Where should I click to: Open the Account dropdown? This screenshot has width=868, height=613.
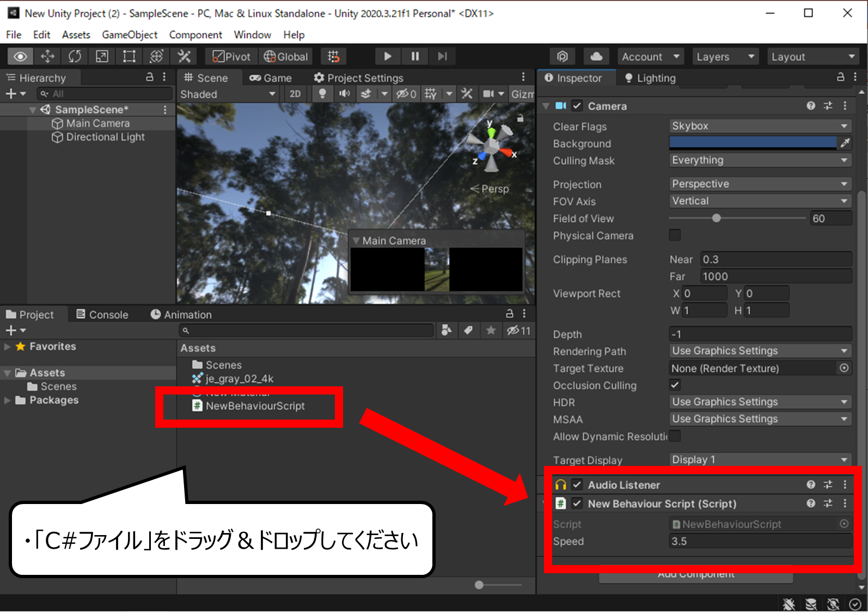651,57
